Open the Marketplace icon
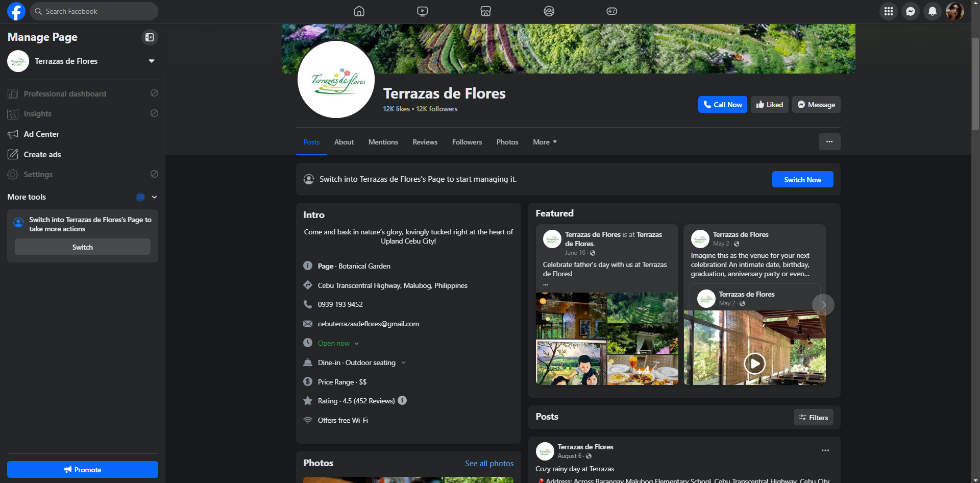Viewport: 980px width, 483px height. tap(486, 11)
